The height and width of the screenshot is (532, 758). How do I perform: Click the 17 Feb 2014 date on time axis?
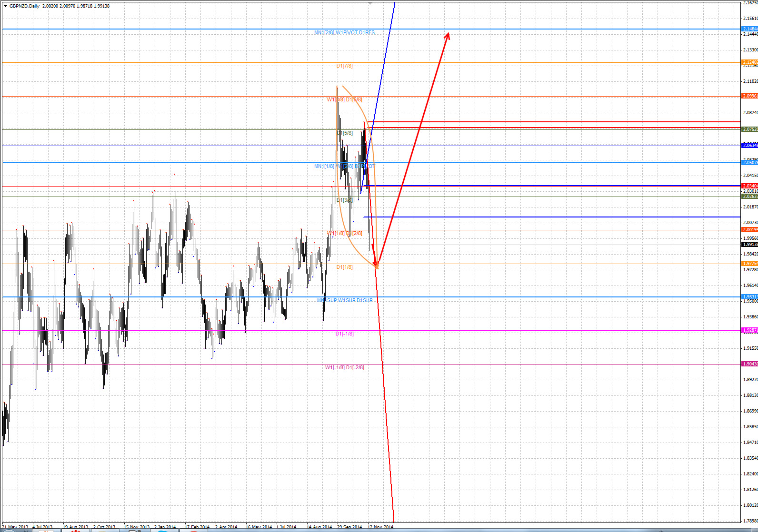(x=197, y=527)
